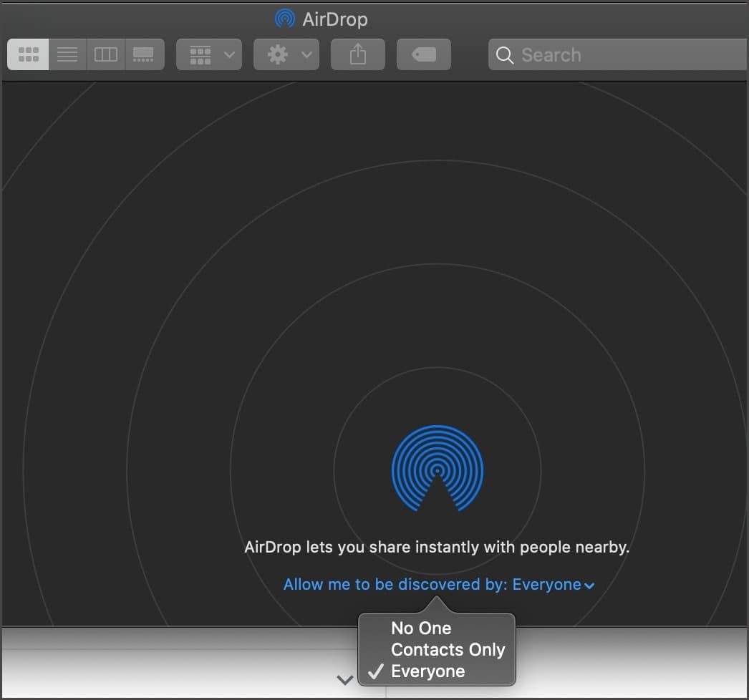Click the down chevron at window bottom
This screenshot has height=700, width=749.
(x=345, y=680)
